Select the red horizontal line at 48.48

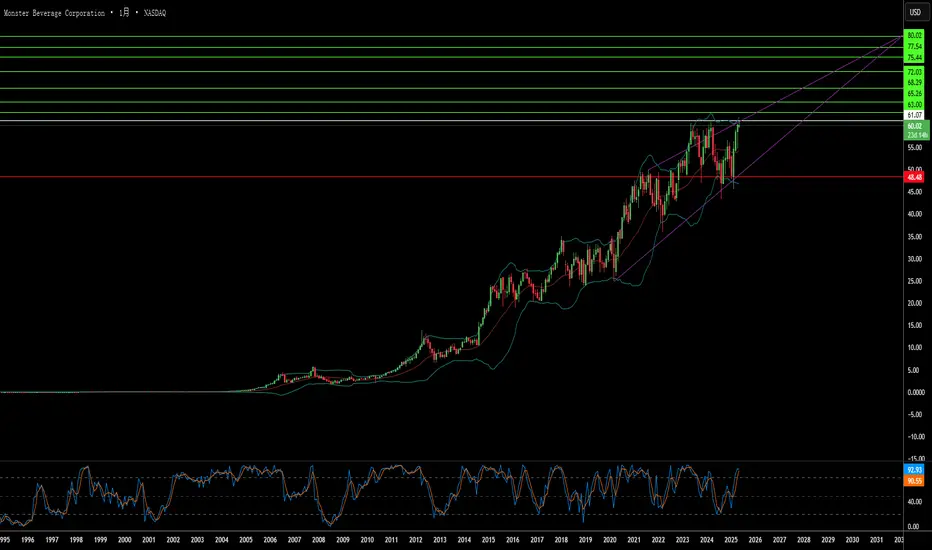[x=452, y=177]
